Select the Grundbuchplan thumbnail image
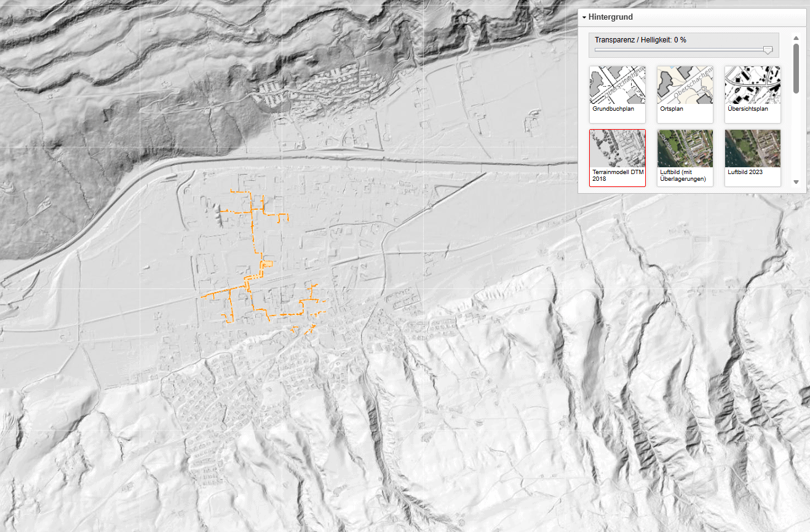 click(x=617, y=85)
